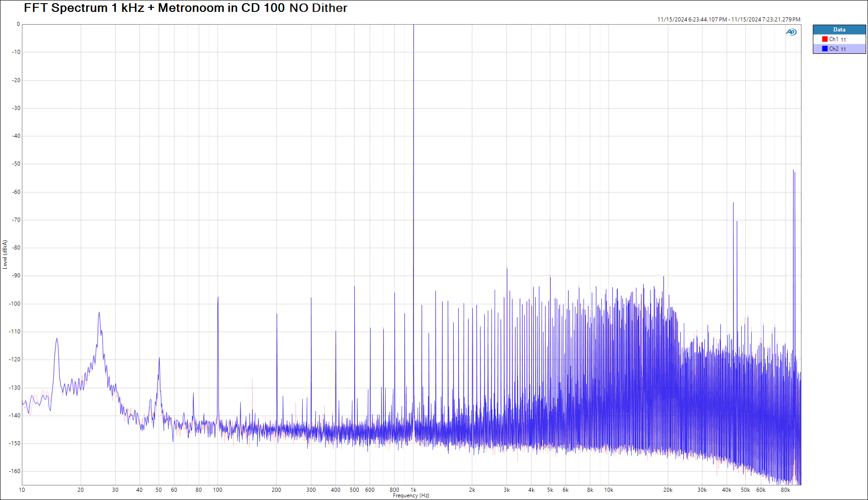Click the top of the 3 kHz harmonic spike
Image resolution: width=868 pixels, height=500 pixels.
[506, 268]
